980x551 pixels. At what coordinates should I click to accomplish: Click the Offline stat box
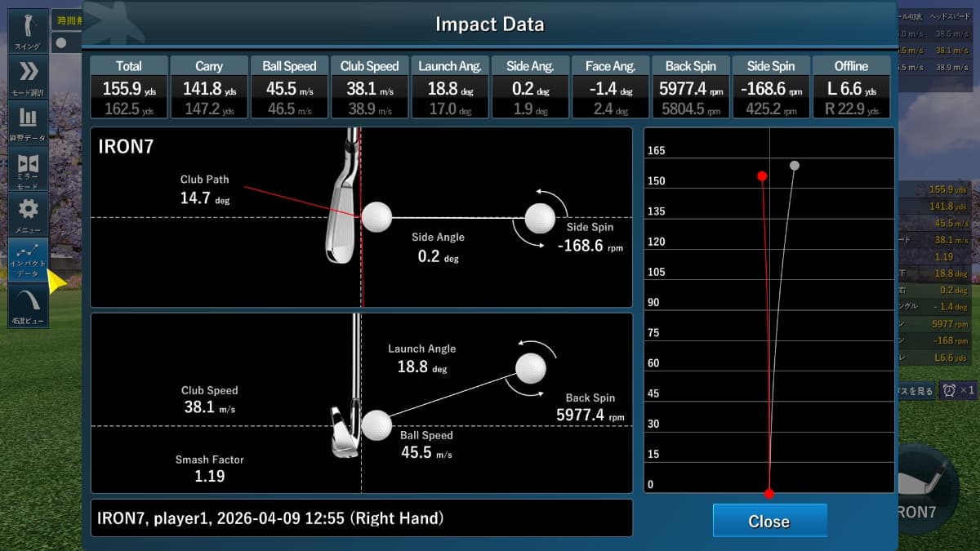[852, 87]
